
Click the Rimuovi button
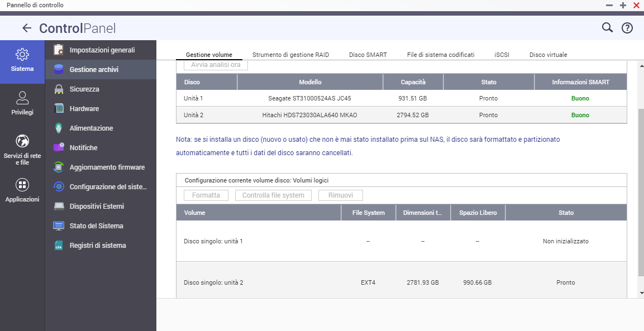(340, 195)
